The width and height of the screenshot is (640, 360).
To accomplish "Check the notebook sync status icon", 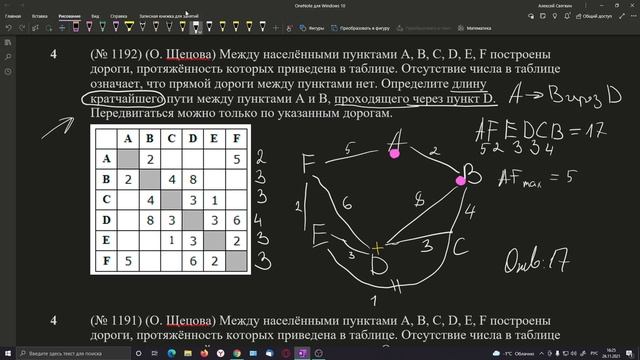I will [531, 16].
